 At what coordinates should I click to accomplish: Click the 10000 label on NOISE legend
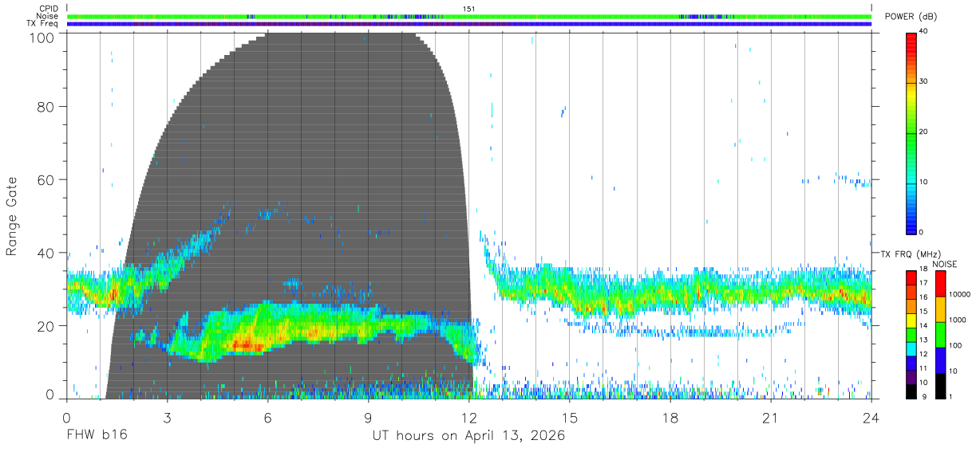[959, 295]
